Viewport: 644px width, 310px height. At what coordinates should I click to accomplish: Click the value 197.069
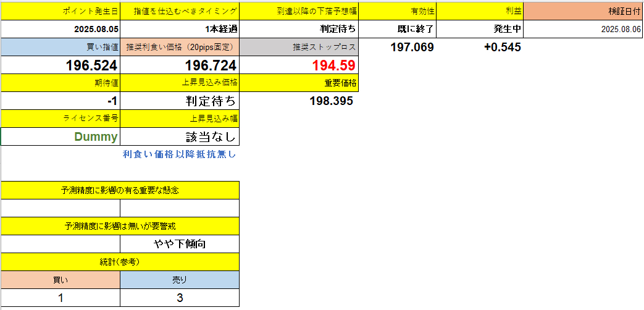point(412,47)
